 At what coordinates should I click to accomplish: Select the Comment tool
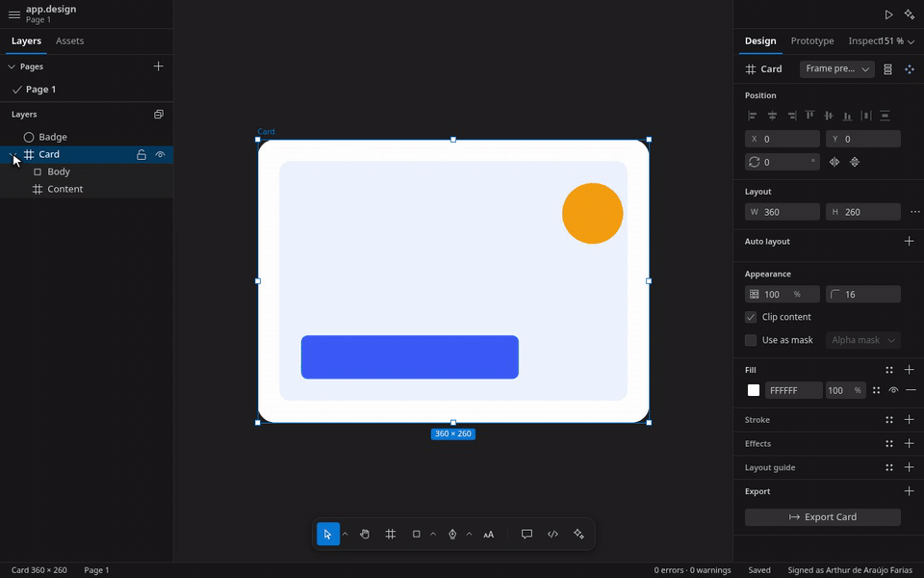[526, 535]
